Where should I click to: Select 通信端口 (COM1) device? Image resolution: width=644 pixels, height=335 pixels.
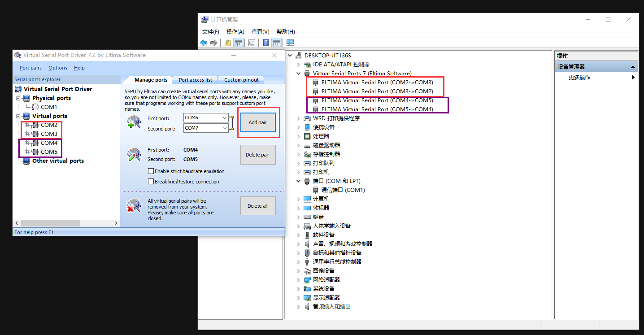[x=343, y=190]
